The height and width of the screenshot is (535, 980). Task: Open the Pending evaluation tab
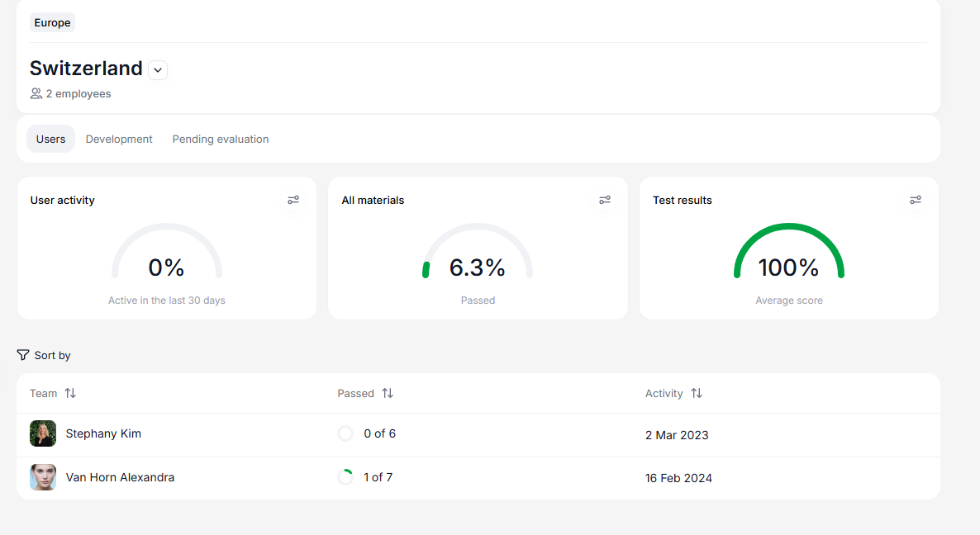(x=221, y=139)
